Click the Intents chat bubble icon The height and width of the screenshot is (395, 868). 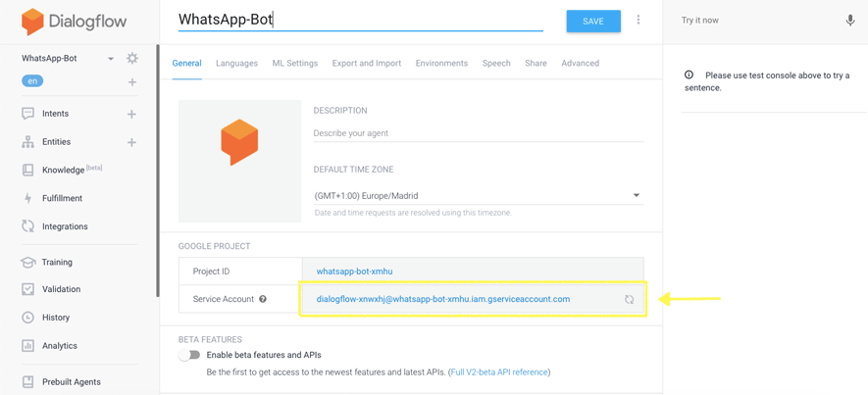pos(27,114)
